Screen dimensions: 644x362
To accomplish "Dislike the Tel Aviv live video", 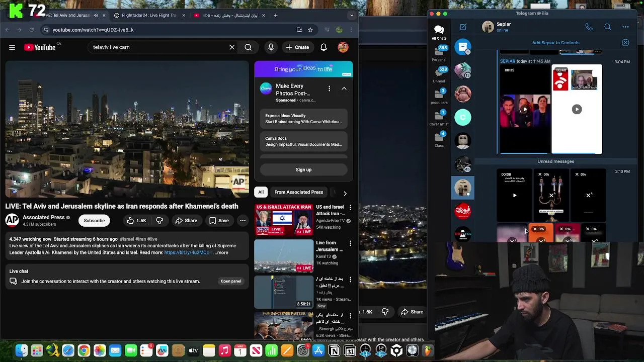I will (x=159, y=220).
